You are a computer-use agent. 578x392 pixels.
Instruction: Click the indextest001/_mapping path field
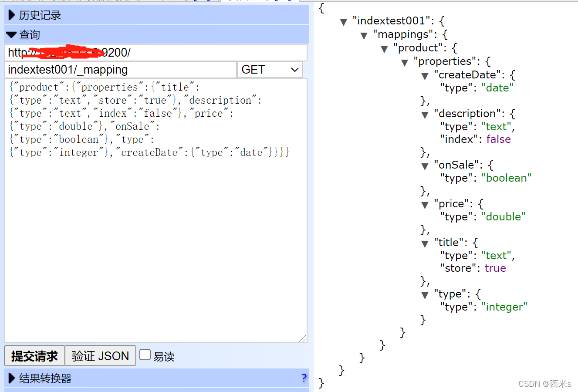pyautogui.click(x=121, y=70)
